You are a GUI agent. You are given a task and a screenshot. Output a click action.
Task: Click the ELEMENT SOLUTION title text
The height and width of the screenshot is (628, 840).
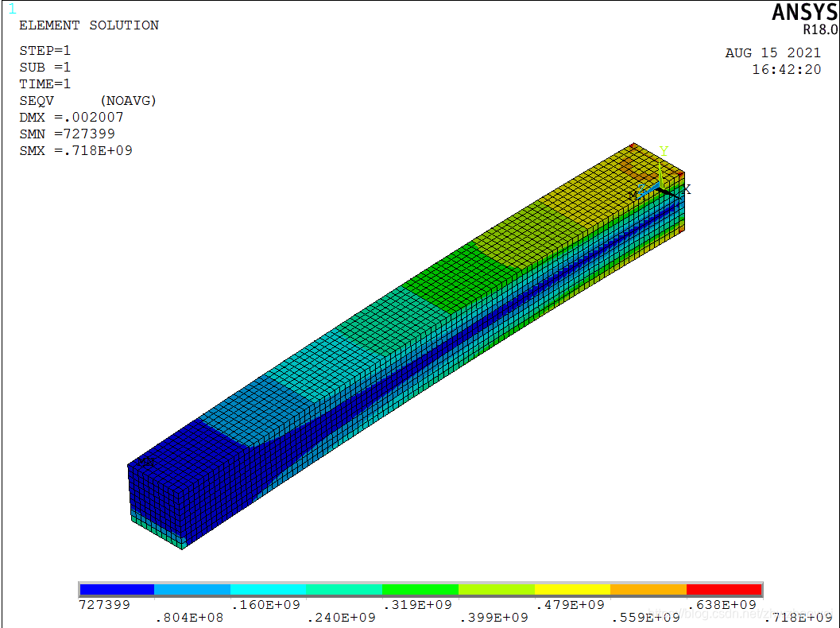pos(89,25)
